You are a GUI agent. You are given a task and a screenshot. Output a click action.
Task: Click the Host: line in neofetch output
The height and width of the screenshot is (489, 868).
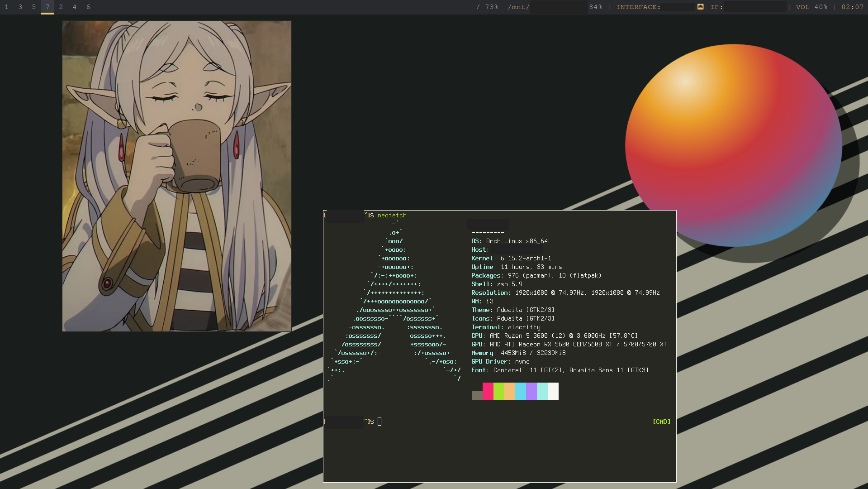point(507,250)
